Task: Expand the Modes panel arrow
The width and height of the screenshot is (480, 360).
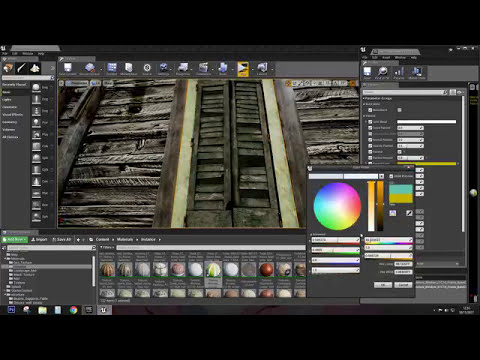Action: point(52,68)
